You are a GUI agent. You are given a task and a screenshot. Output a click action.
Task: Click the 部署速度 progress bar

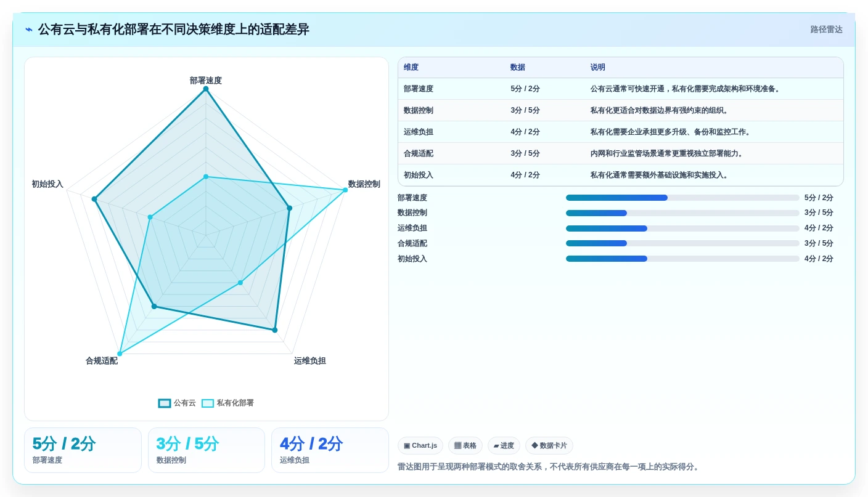682,198
